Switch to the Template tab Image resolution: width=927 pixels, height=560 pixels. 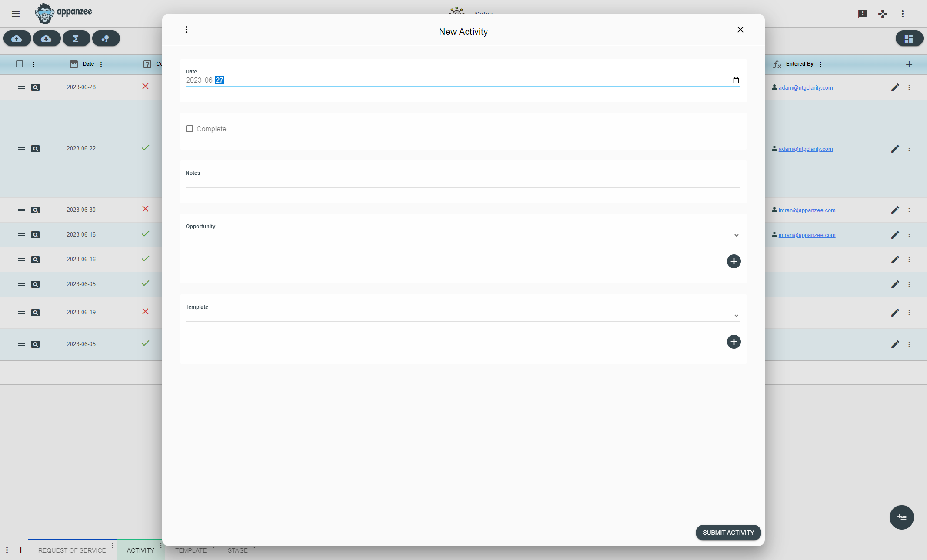(x=191, y=550)
